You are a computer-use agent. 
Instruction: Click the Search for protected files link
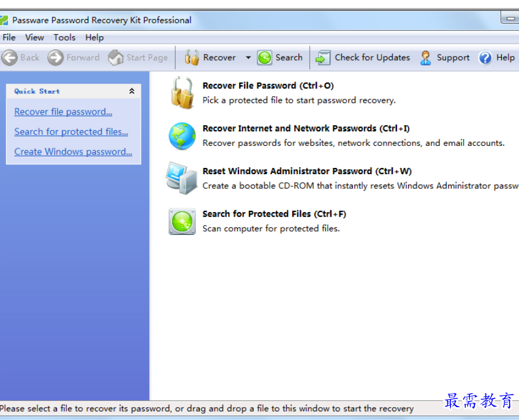71,131
